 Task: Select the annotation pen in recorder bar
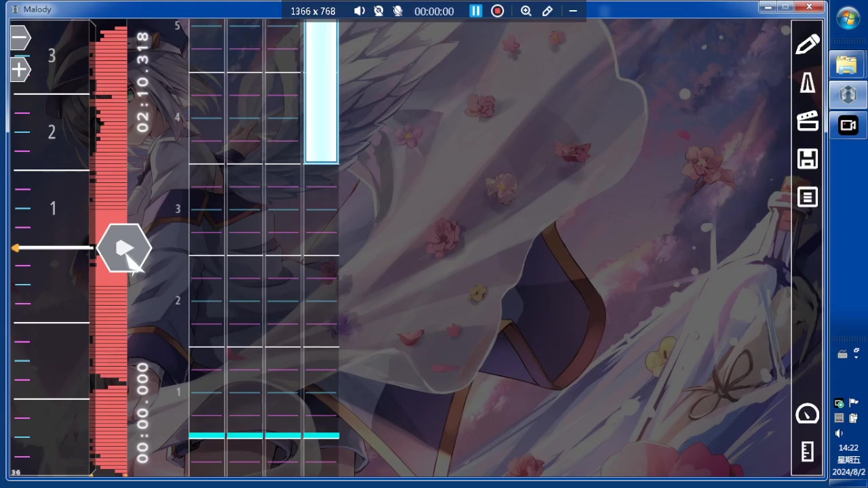click(x=547, y=11)
